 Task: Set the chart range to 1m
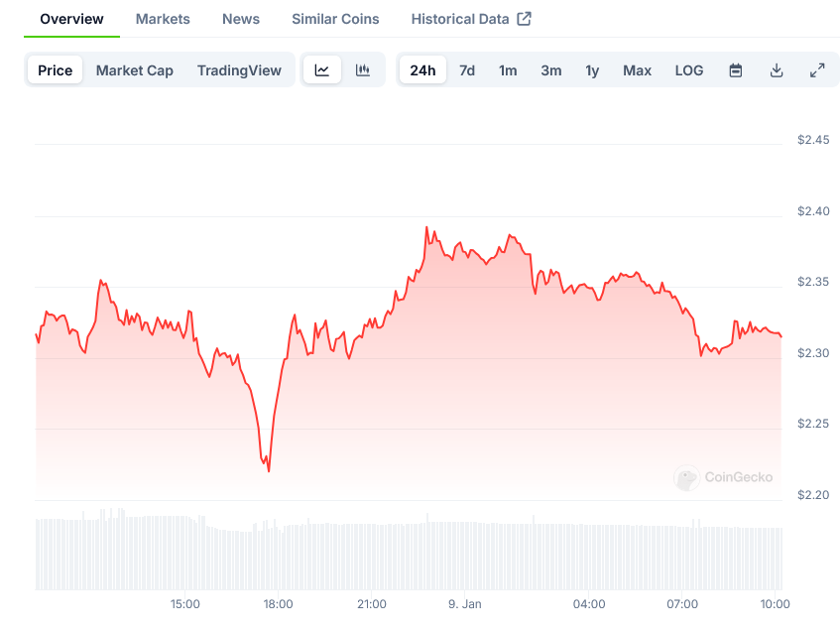508,70
